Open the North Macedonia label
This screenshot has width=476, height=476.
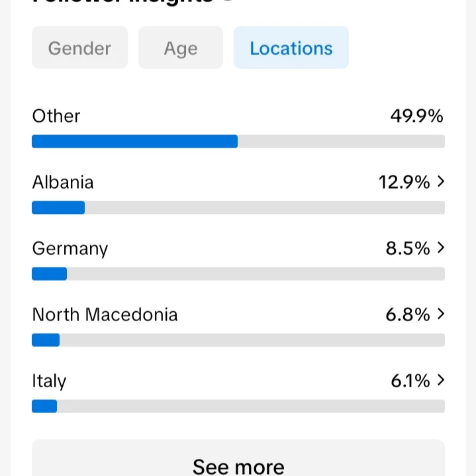105,314
